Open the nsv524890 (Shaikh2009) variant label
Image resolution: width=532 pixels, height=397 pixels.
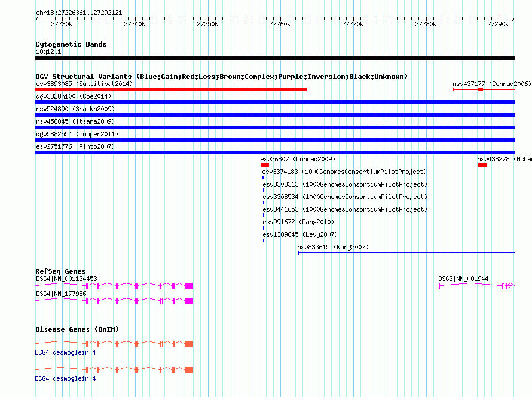pyautogui.click(x=75, y=109)
